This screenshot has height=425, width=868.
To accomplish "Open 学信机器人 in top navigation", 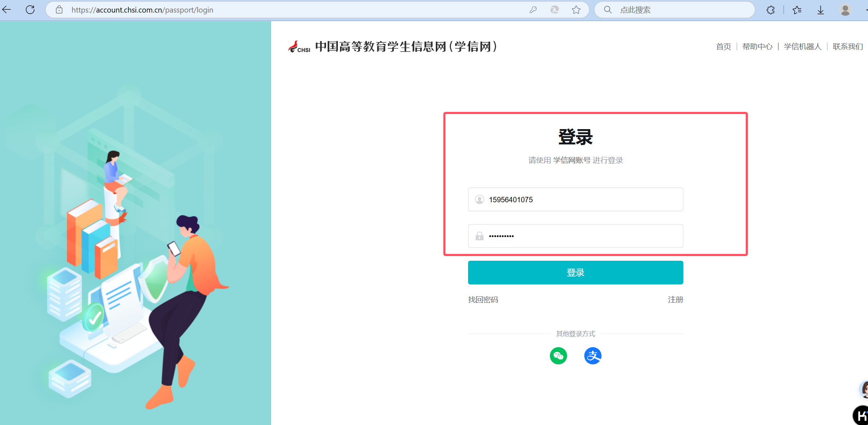I will [802, 47].
